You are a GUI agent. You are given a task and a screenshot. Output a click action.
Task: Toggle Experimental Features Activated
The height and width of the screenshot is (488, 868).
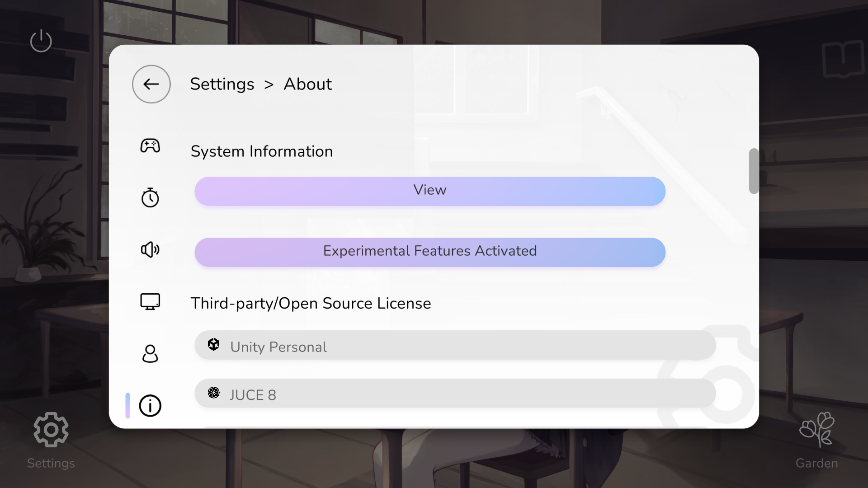tap(429, 252)
